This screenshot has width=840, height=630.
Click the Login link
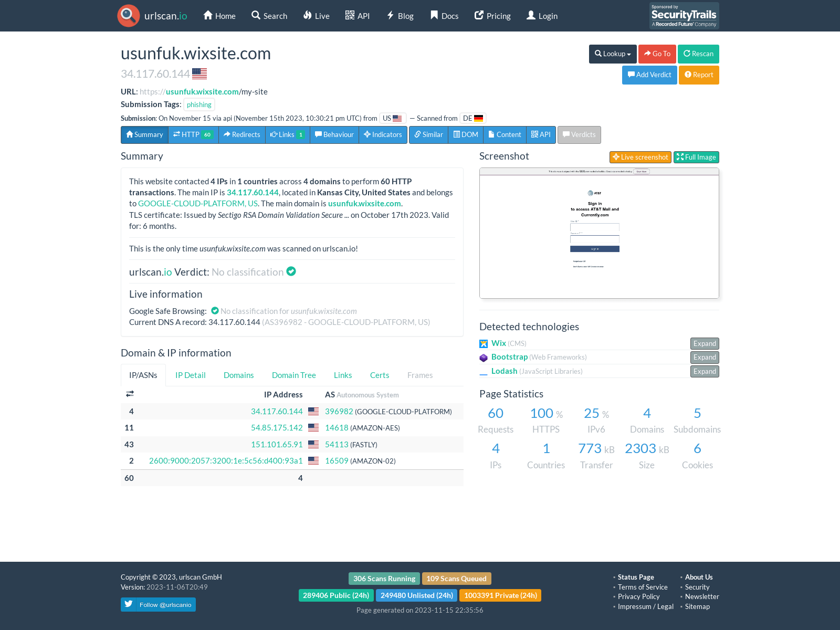(542, 16)
